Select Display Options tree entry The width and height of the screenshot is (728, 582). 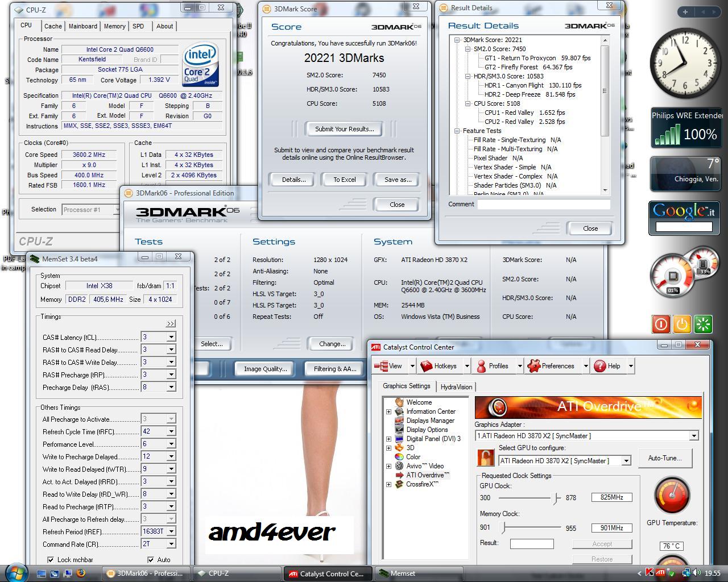[x=427, y=430]
